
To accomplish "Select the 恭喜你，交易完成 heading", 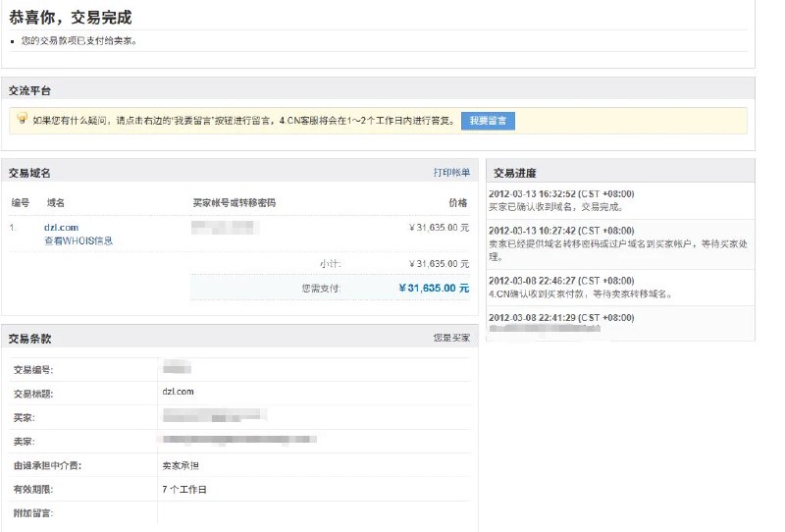I will coord(70,18).
